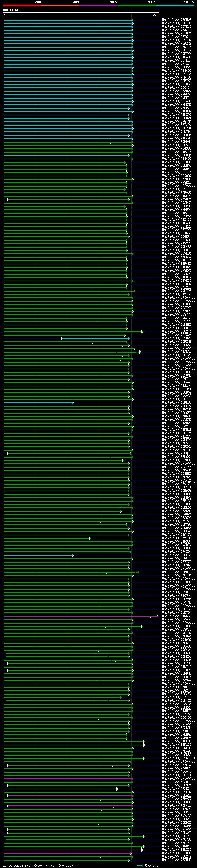Image resolution: width=197 pixels, height=868 pixels.
Task: Select the query ID BB911031
Action: [x=11, y=10]
